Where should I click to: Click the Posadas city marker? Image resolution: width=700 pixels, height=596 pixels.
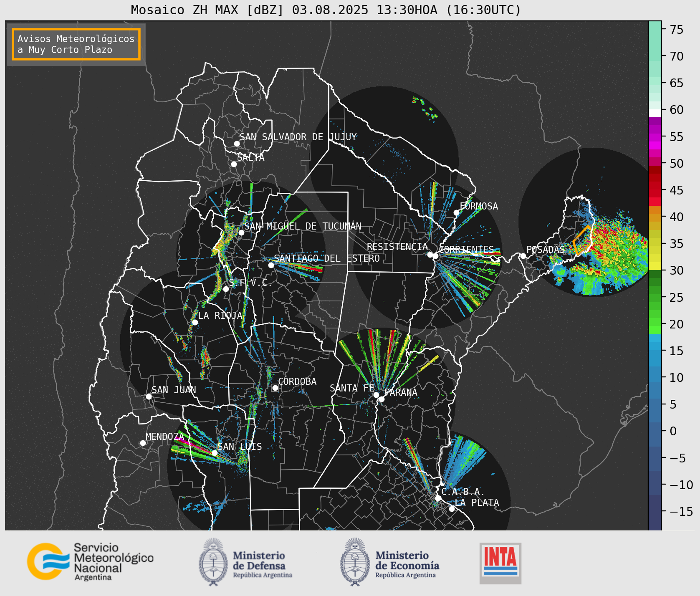523,256
